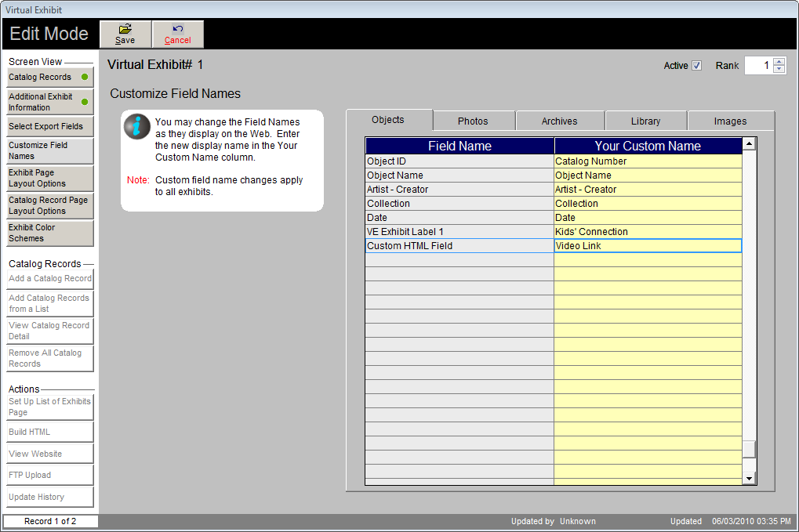Select Artist - Creator field name cell
Image resolution: width=799 pixels, height=532 pixels.
pos(459,190)
